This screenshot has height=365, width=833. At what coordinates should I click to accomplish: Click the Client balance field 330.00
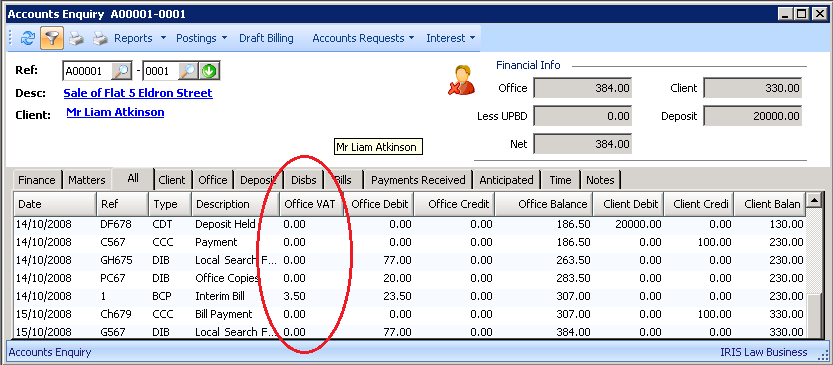pos(753,88)
